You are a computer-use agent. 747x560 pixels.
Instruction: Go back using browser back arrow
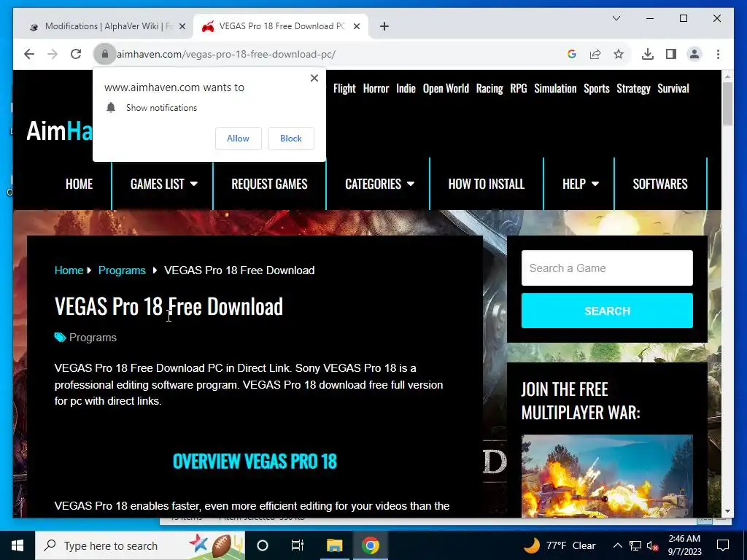(x=29, y=54)
